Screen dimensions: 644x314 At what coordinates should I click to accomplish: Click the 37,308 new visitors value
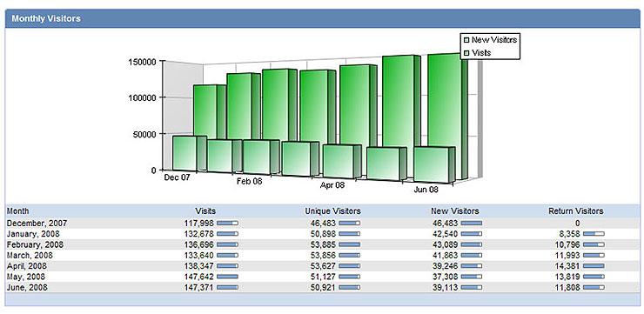tap(446, 277)
